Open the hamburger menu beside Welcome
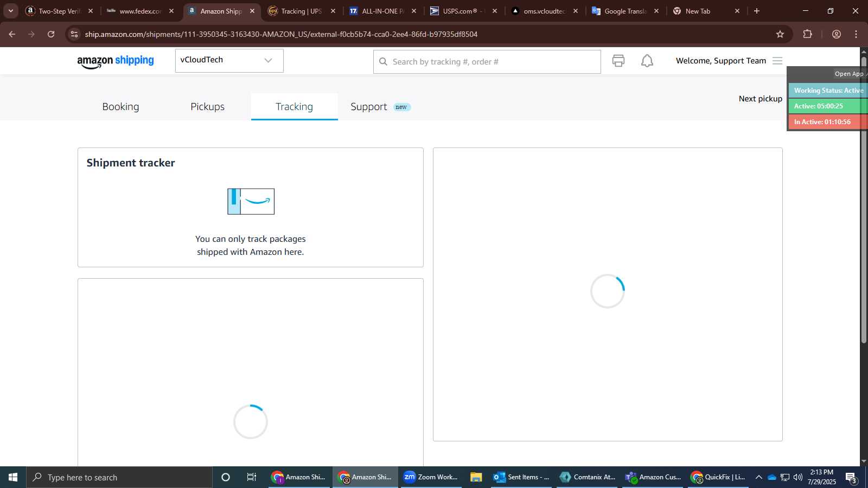The height and width of the screenshot is (488, 868). pyautogui.click(x=777, y=61)
